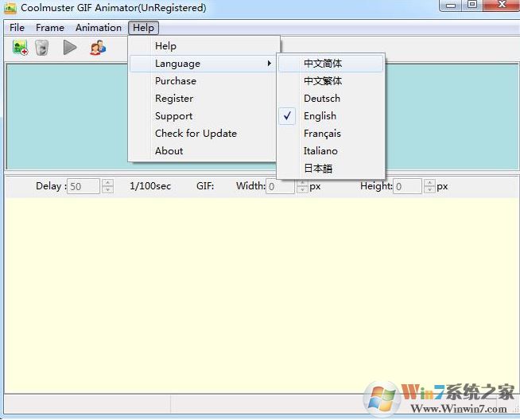This screenshot has width=520, height=420.
Task: Decrease GIF Width with down arrow
Action: pyautogui.click(x=302, y=190)
